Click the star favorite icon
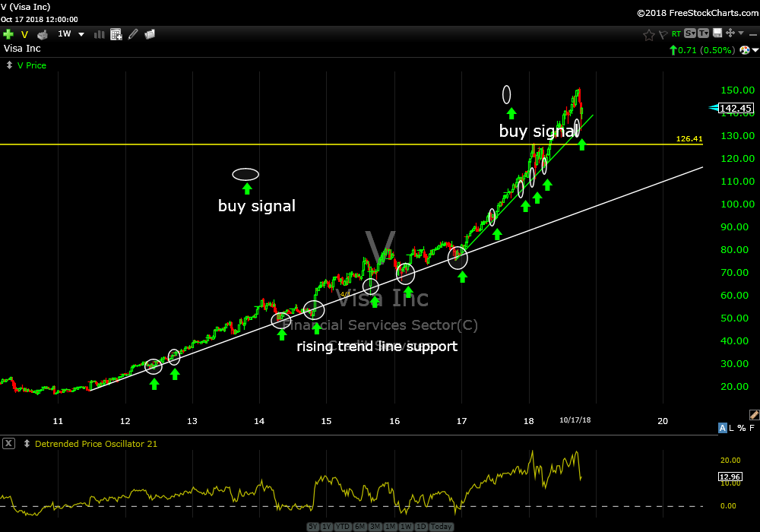Viewport: 760px width, 532px height. pos(648,34)
